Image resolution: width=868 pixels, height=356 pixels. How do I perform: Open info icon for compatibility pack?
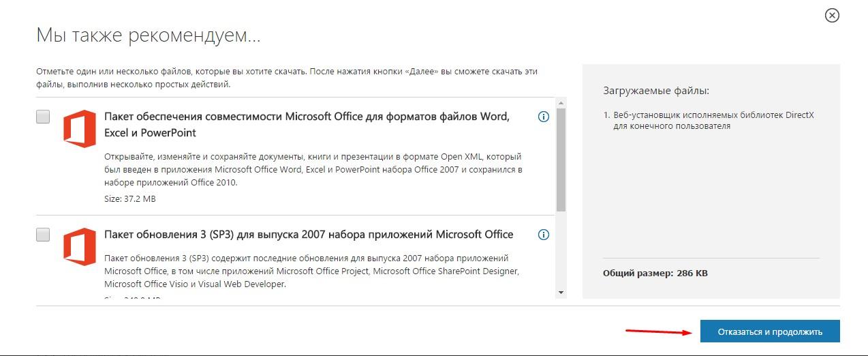click(544, 117)
